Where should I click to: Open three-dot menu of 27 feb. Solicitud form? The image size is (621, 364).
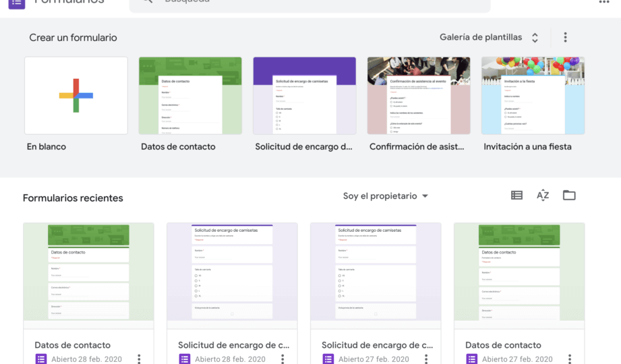pos(426,359)
